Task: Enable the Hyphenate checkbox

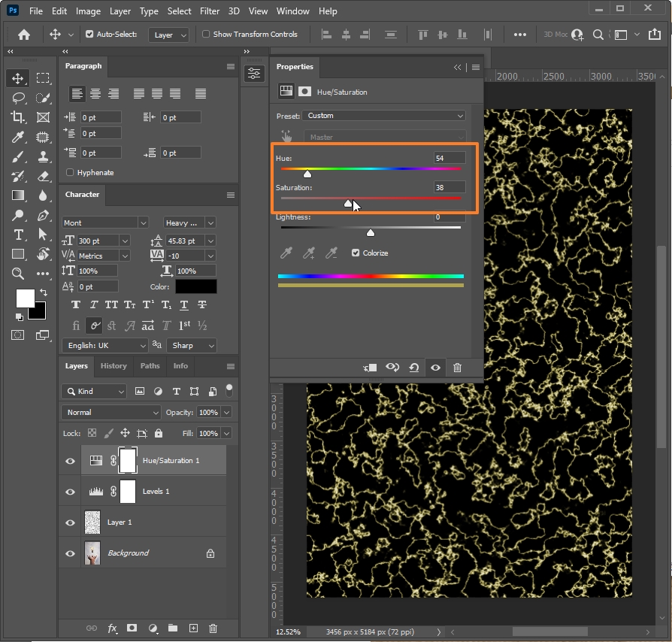Action: coord(70,173)
